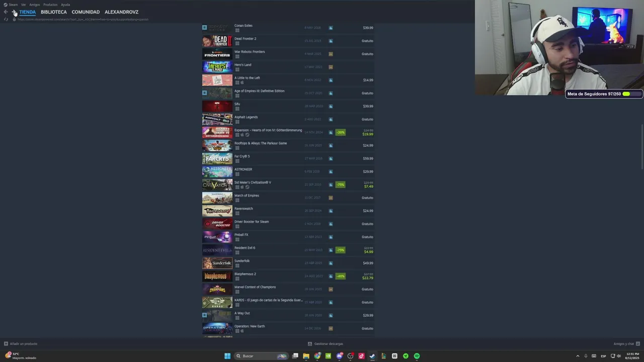Click the Operation: New Earth title
This screenshot has width=644, height=362.
(x=250, y=326)
